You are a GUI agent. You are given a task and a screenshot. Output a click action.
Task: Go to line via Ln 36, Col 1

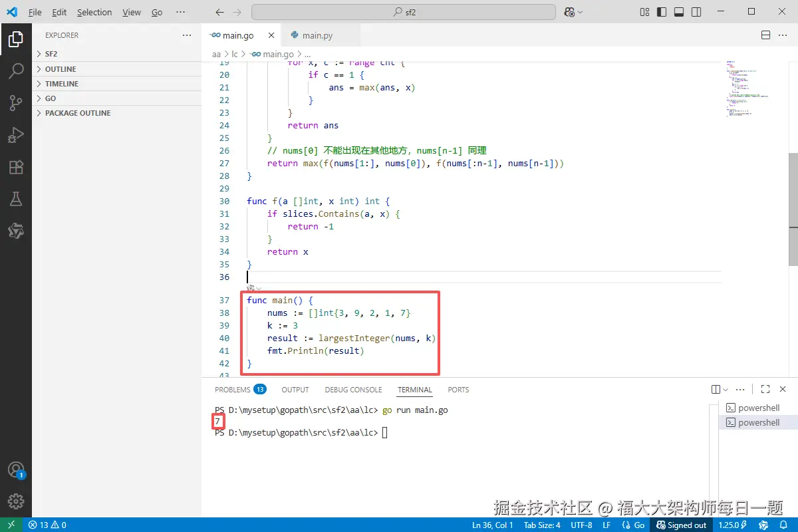tap(492, 525)
